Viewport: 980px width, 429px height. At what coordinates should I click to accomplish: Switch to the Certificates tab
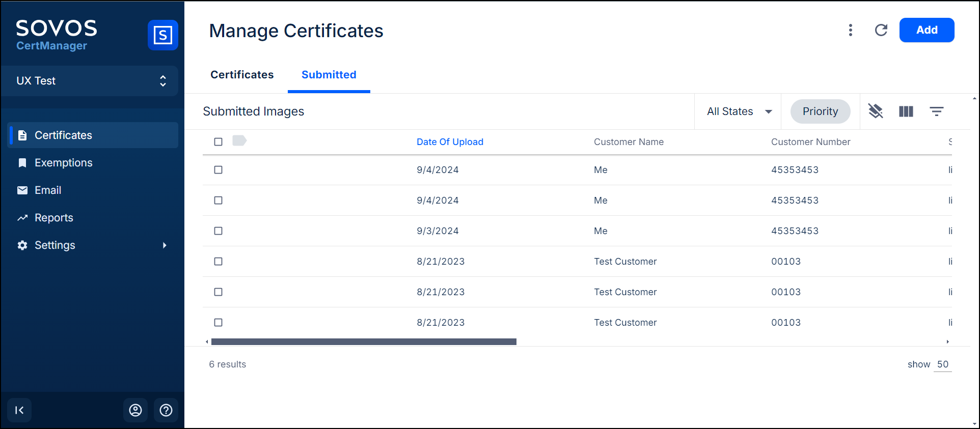242,75
